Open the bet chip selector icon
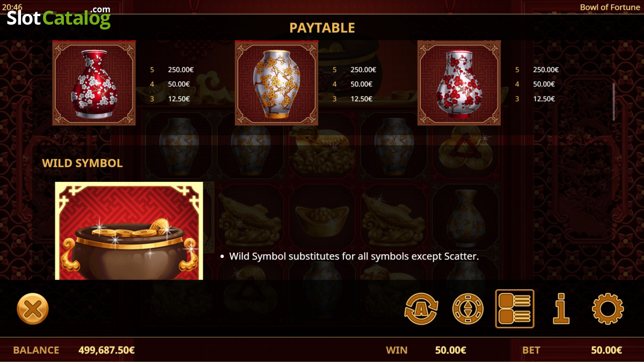The height and width of the screenshot is (362, 644). point(468,309)
